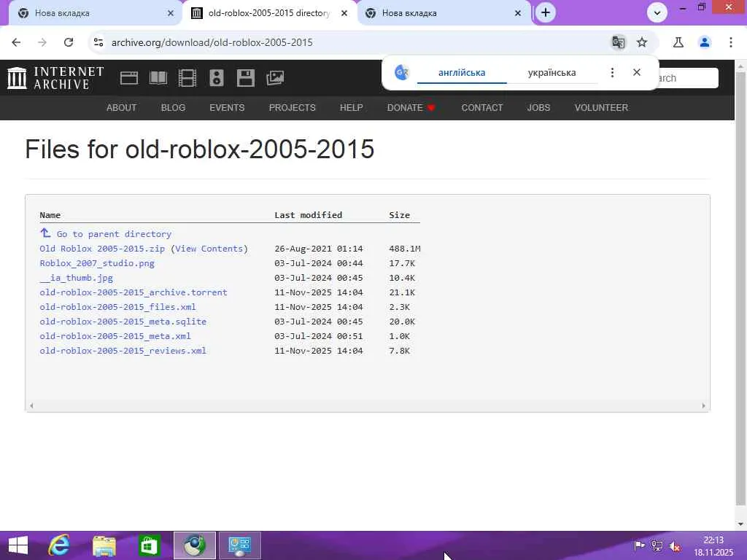This screenshot has height=560, width=747.
Task: Open the Chrome three-dot menu
Action: pyautogui.click(x=731, y=42)
